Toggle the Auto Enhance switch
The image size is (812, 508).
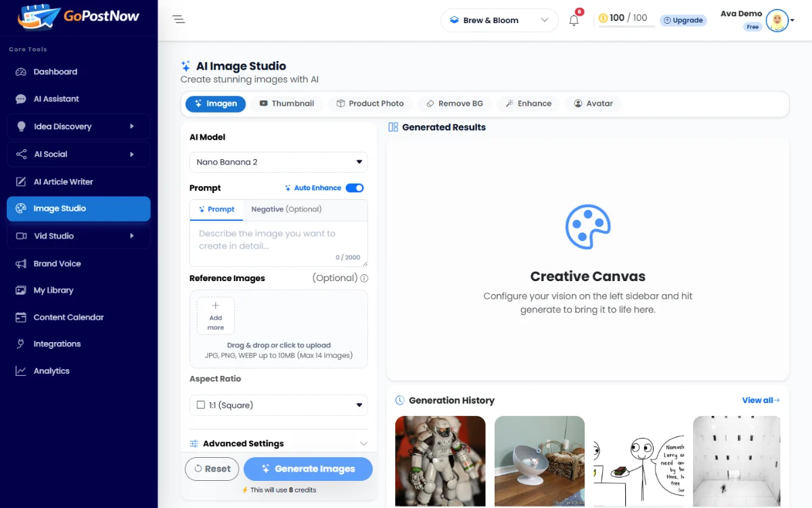coord(355,188)
